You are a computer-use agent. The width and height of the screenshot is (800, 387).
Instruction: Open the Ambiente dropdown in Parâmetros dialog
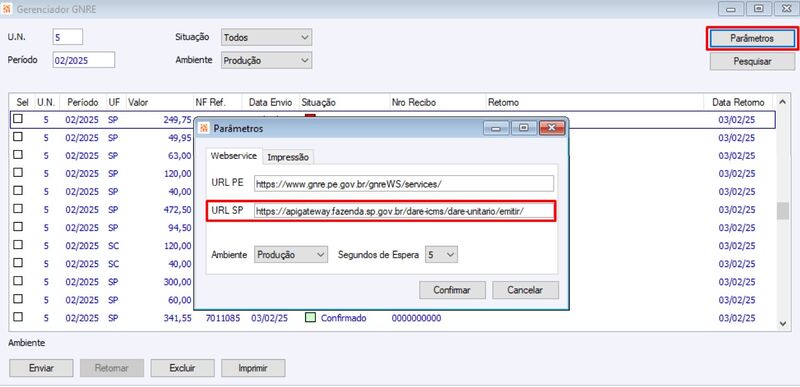click(291, 254)
